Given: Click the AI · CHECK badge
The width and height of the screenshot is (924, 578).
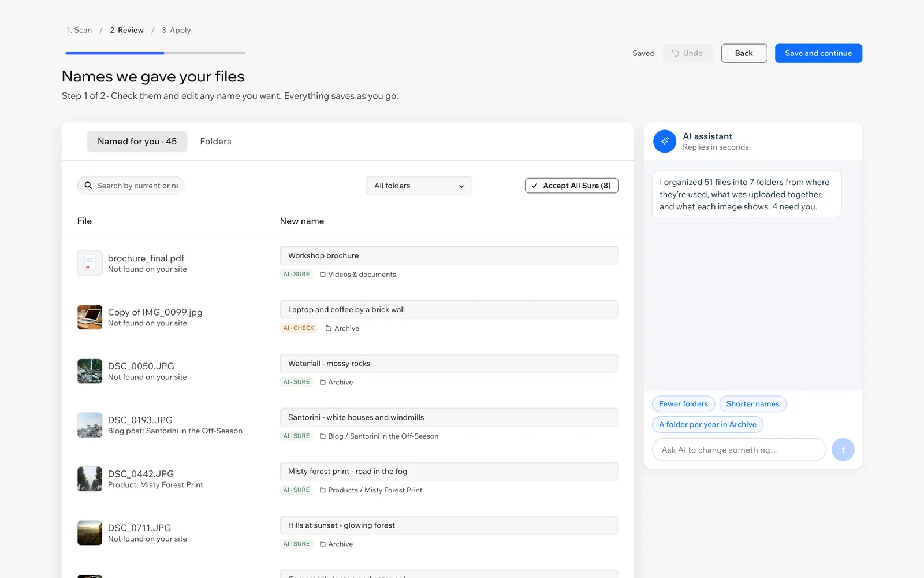Looking at the screenshot, I should tap(299, 328).
